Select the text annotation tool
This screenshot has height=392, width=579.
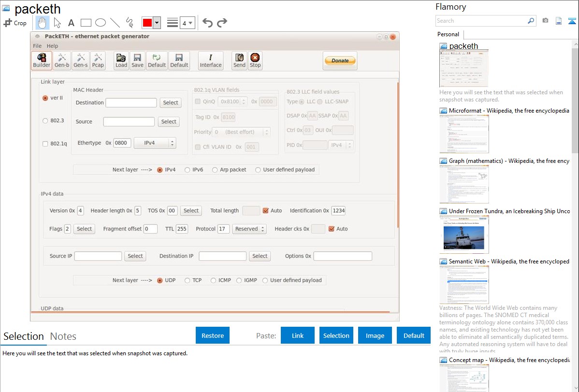(x=71, y=23)
